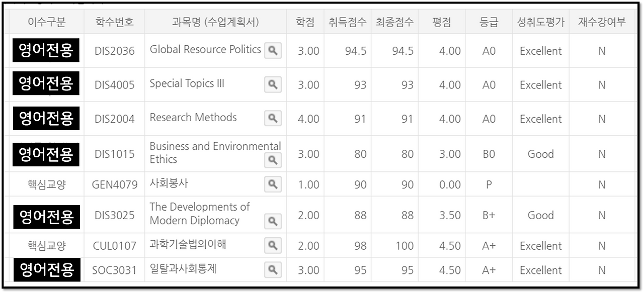The width and height of the screenshot is (644, 293).
Task: Open syllabus magnifier for Global Resource Politics
Action: coord(273,50)
